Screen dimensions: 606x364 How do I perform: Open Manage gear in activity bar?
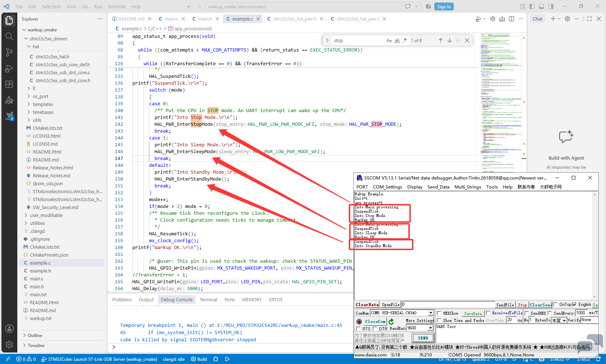(x=9, y=345)
